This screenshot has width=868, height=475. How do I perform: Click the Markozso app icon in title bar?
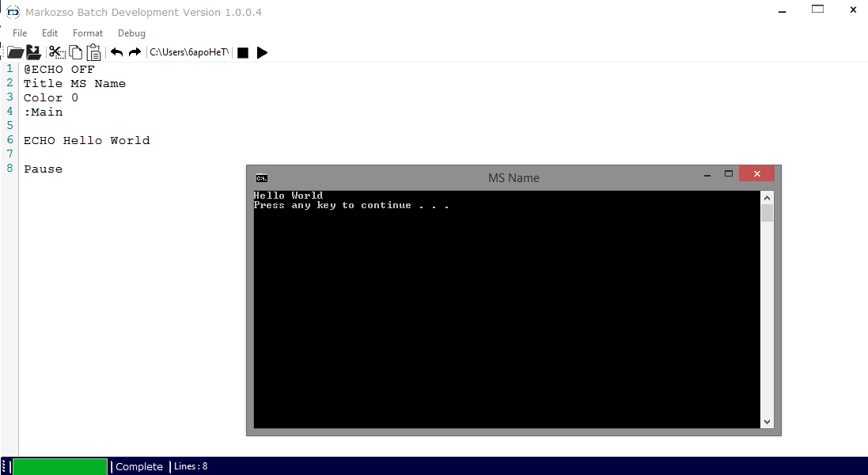(13, 12)
